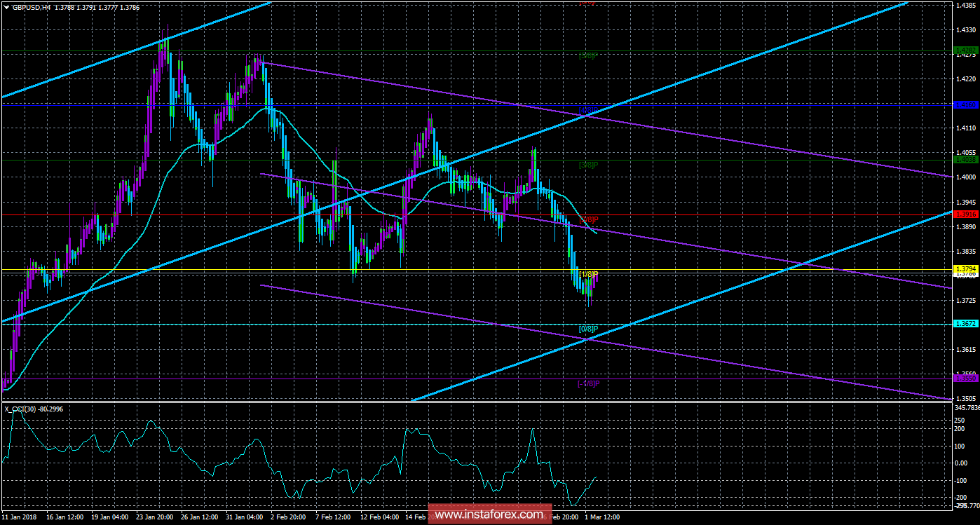This screenshot has height=525, width=980.
Task: Click the 345.7836 CCI scale value
Action: pyautogui.click(x=967, y=407)
